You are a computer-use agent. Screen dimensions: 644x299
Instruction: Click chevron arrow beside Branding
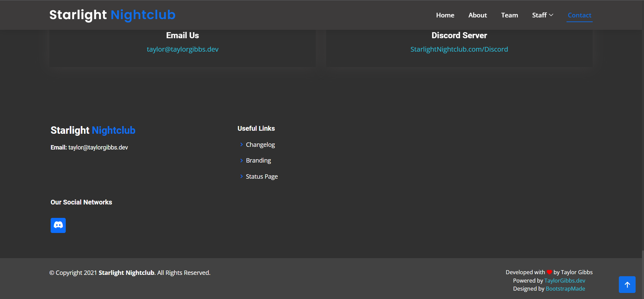241,161
